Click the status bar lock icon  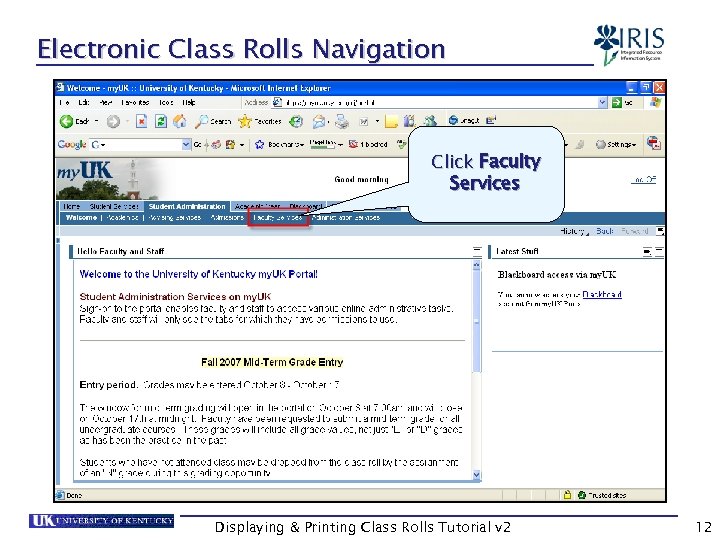point(567,495)
